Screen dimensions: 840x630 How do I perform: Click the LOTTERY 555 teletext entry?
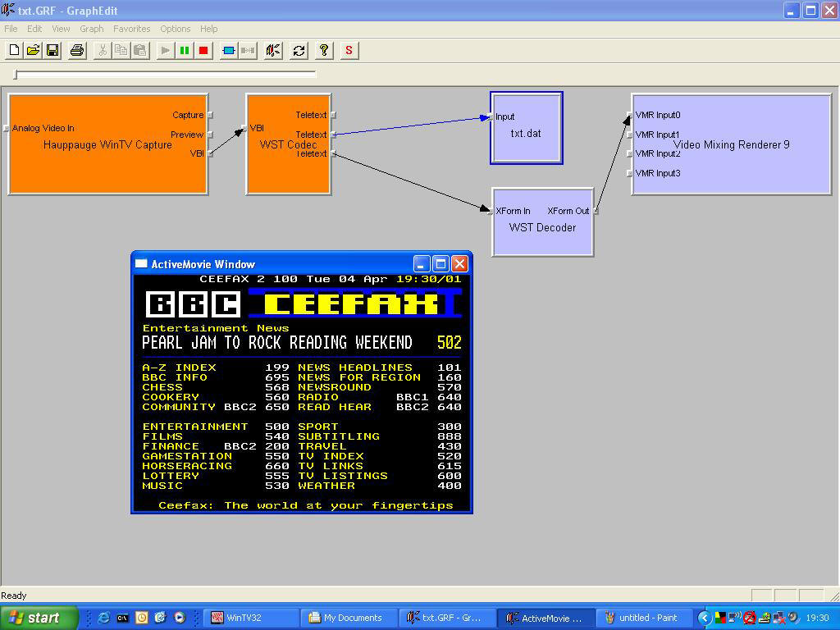click(x=216, y=476)
